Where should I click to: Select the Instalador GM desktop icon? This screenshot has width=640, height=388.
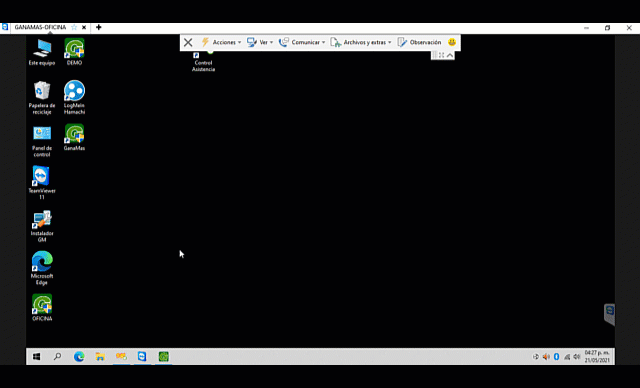[42, 226]
